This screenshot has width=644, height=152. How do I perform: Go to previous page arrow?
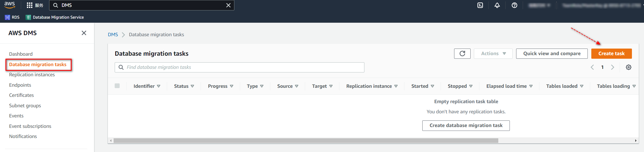[x=592, y=67]
